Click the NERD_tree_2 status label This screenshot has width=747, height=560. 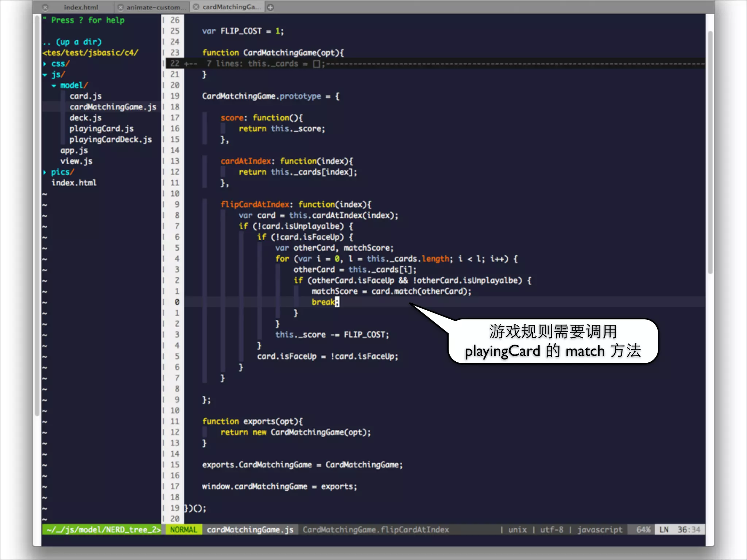pyautogui.click(x=104, y=530)
